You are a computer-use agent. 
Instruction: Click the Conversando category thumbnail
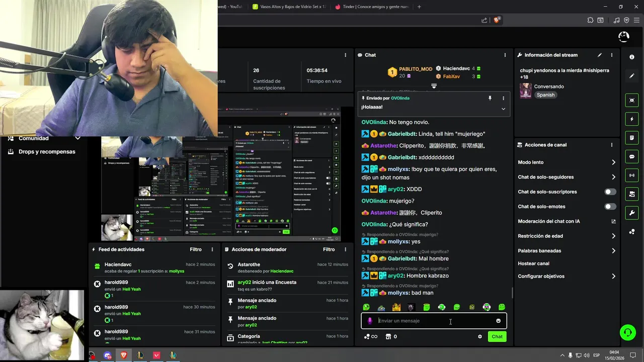pos(525,90)
